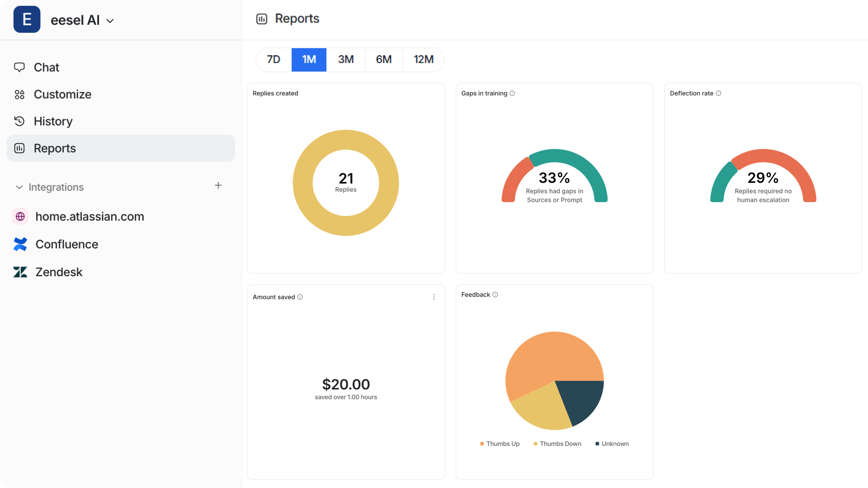The width and height of the screenshot is (868, 488).
Task: Click the History icon in sidebar
Action: tap(19, 121)
